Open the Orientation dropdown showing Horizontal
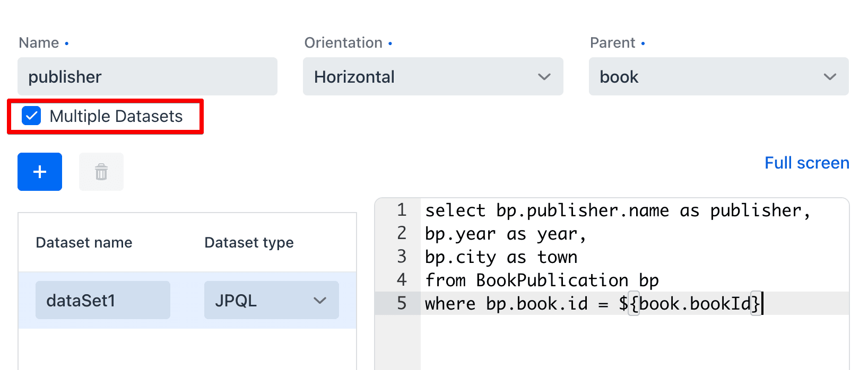This screenshot has width=868, height=370. pyautogui.click(x=432, y=77)
